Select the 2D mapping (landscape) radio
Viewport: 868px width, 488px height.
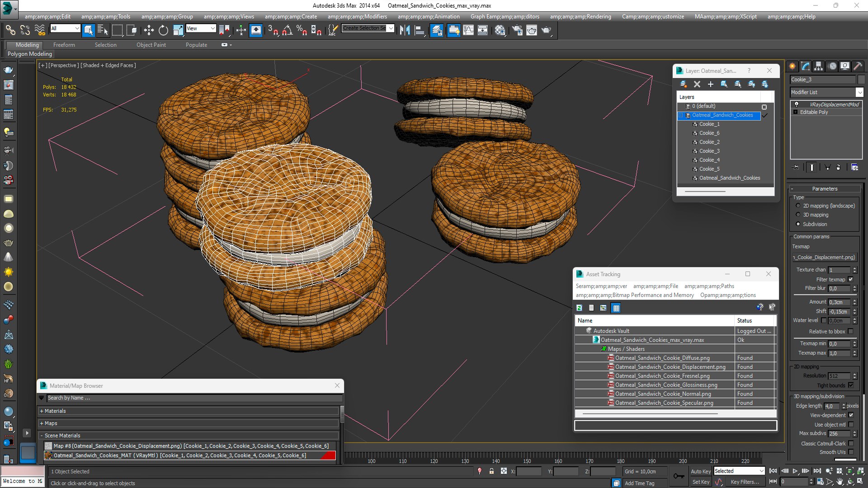[798, 206]
